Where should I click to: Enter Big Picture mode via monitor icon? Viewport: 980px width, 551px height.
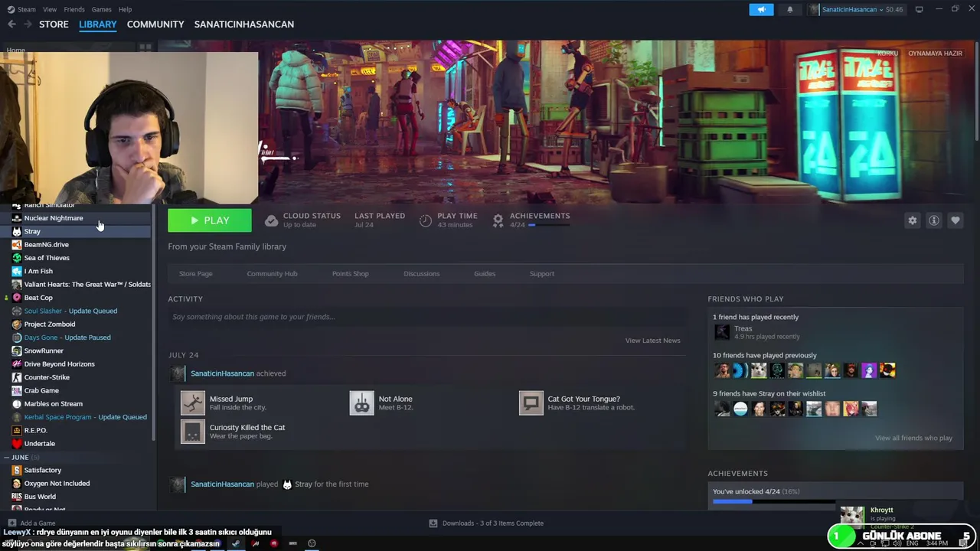(x=919, y=9)
